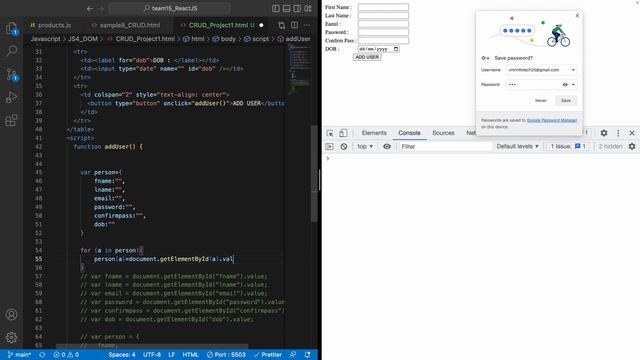Screen dimensions: 640x360
Task: Open the Sources tab in DevTools
Action: pos(443,133)
